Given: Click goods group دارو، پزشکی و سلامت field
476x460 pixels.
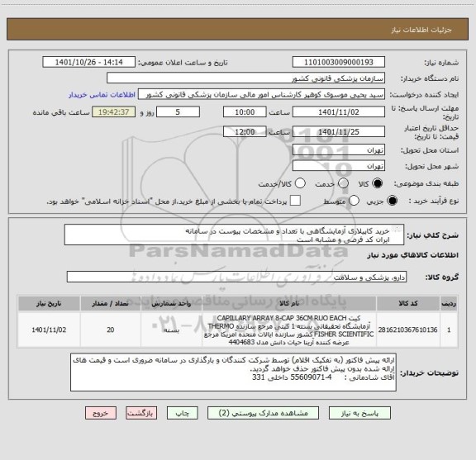Looking at the screenshot, I should point(236,277).
